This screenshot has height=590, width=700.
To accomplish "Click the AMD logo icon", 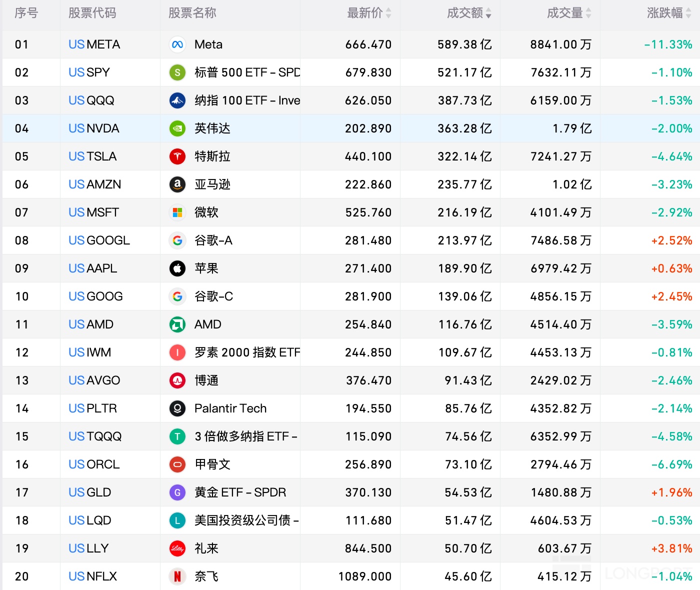I will click(x=177, y=324).
